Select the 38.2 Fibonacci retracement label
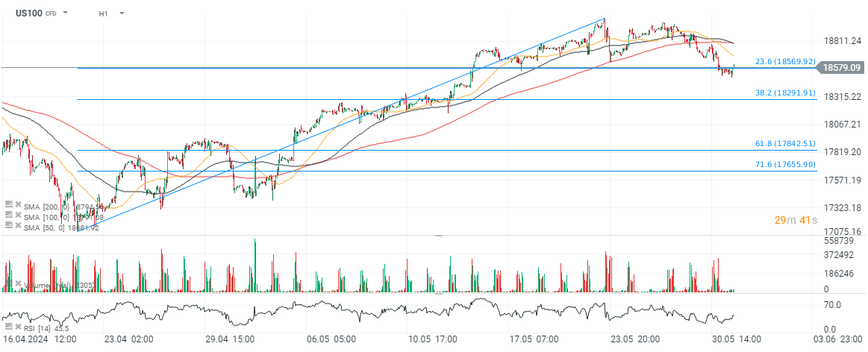The image size is (868, 352). pos(784,93)
